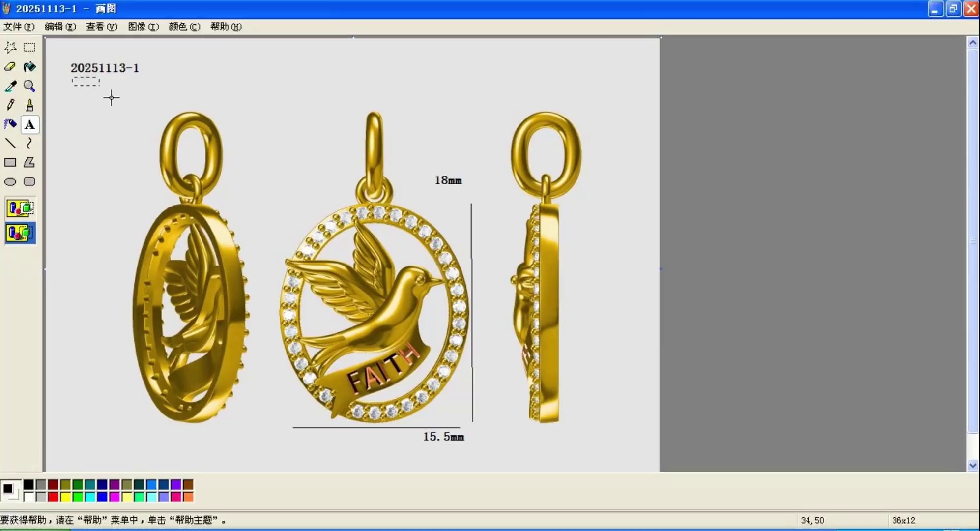
Task: Pick the Ellipse shape tool
Action: 10,182
